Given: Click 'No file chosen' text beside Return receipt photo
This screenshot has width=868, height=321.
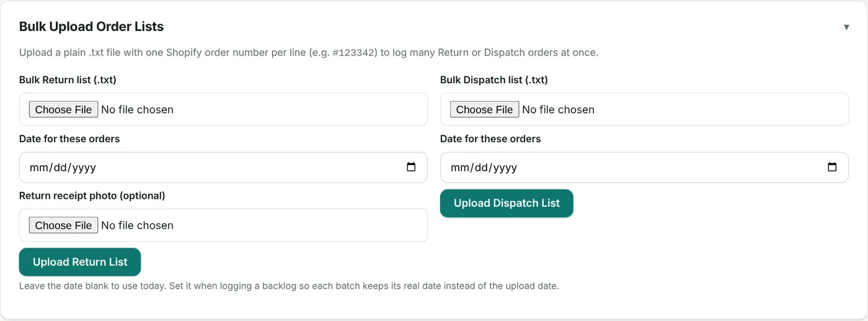Looking at the screenshot, I should pos(137,225).
